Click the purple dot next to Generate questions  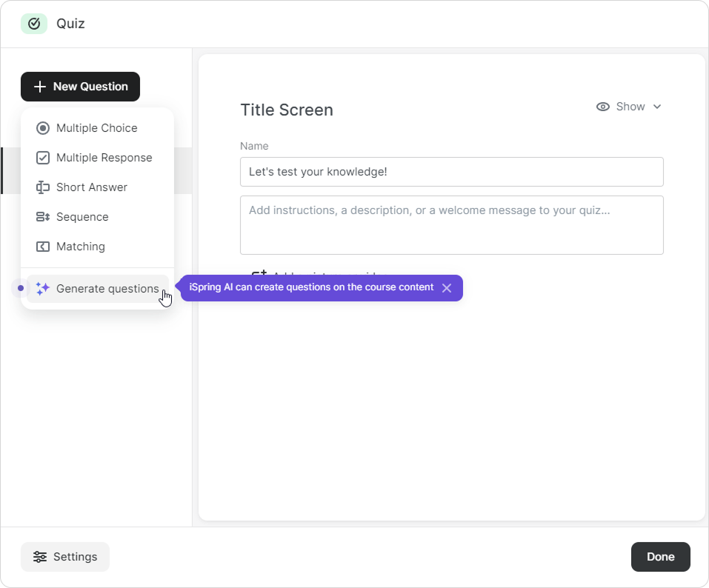click(x=21, y=288)
